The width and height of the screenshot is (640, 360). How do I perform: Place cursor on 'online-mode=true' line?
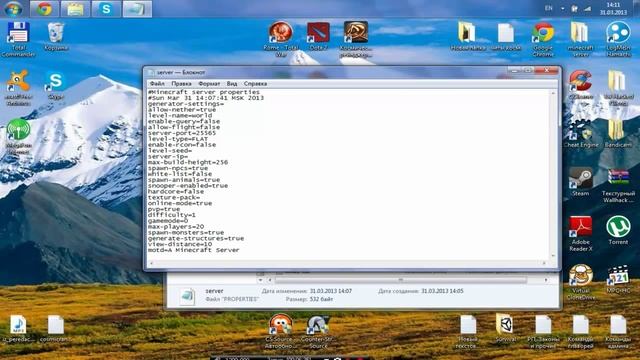pyautogui.click(x=180, y=203)
